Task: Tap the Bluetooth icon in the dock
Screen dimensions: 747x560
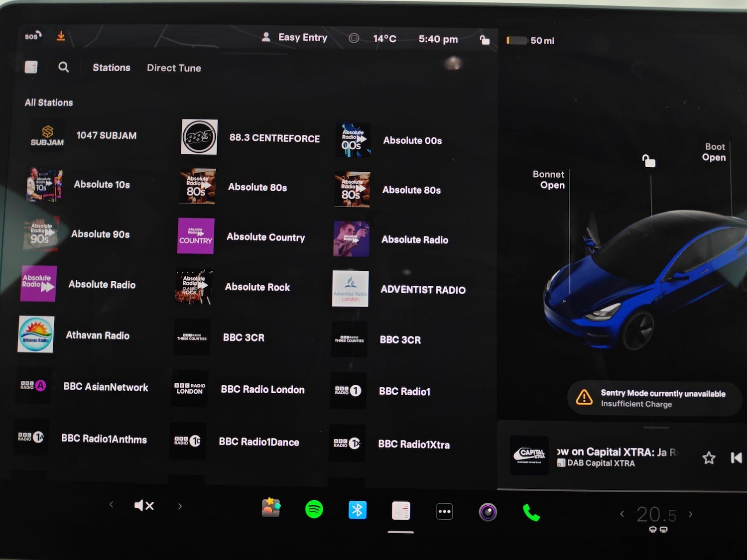Action: [x=357, y=510]
